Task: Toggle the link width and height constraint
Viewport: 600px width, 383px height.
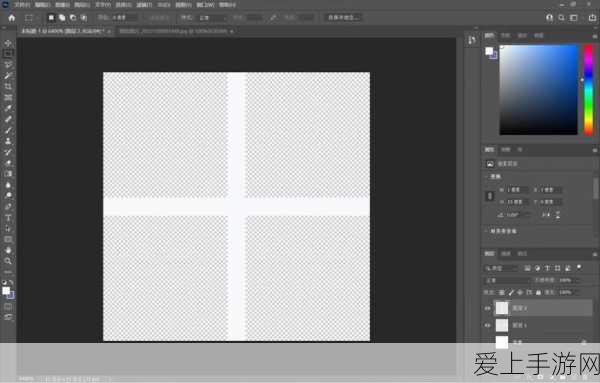Action: point(490,196)
